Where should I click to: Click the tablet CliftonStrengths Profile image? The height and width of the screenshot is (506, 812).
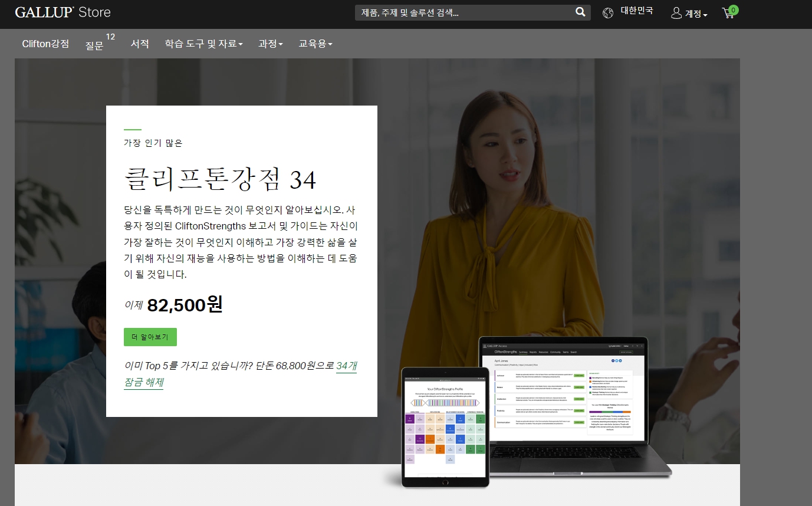446,426
